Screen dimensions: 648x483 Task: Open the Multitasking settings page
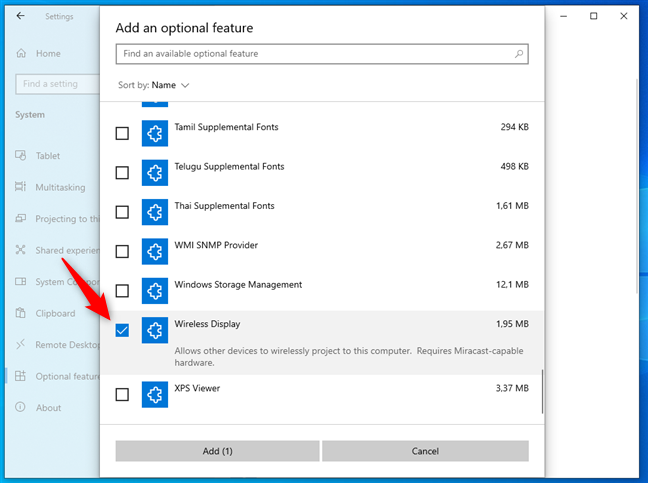60,187
